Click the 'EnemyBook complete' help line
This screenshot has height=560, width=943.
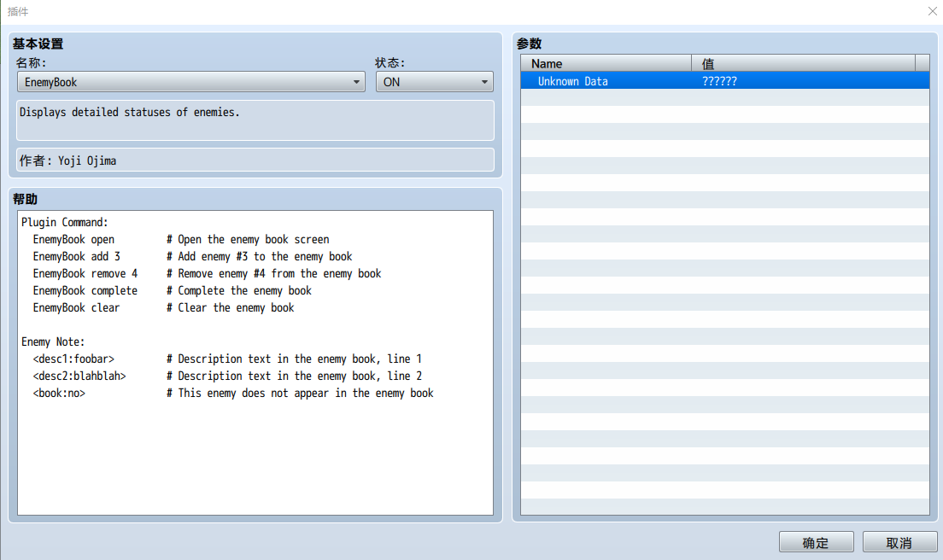click(x=172, y=290)
